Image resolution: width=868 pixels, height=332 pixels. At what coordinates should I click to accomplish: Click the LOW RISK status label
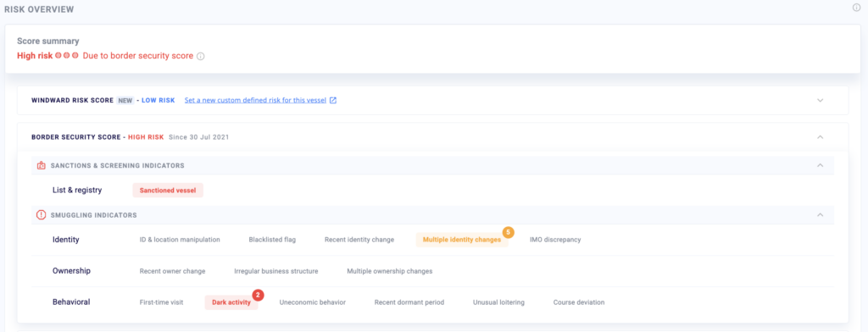coord(159,101)
